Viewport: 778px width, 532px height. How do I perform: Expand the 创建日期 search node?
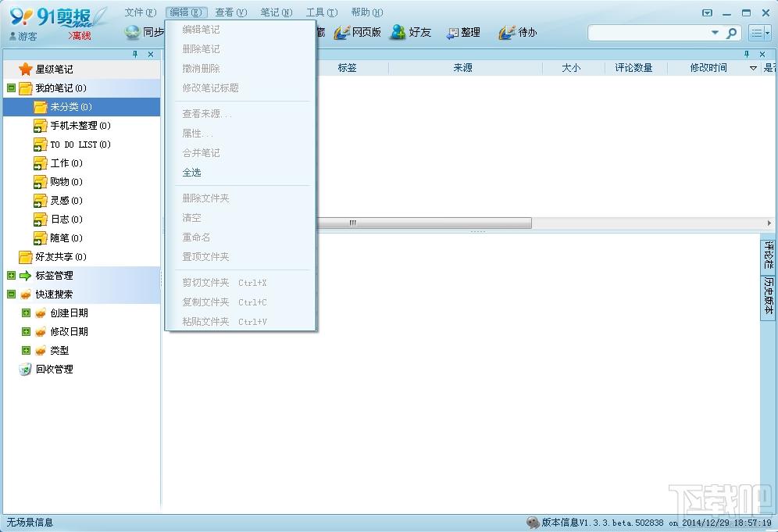[x=27, y=313]
